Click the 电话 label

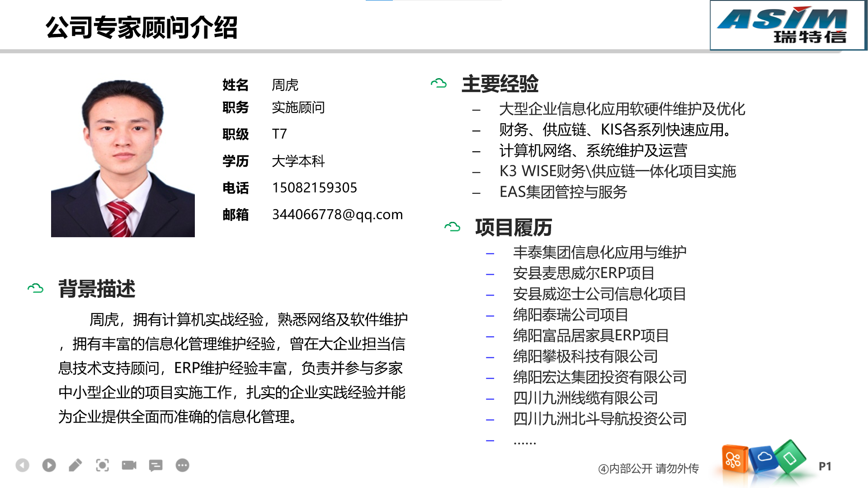236,188
